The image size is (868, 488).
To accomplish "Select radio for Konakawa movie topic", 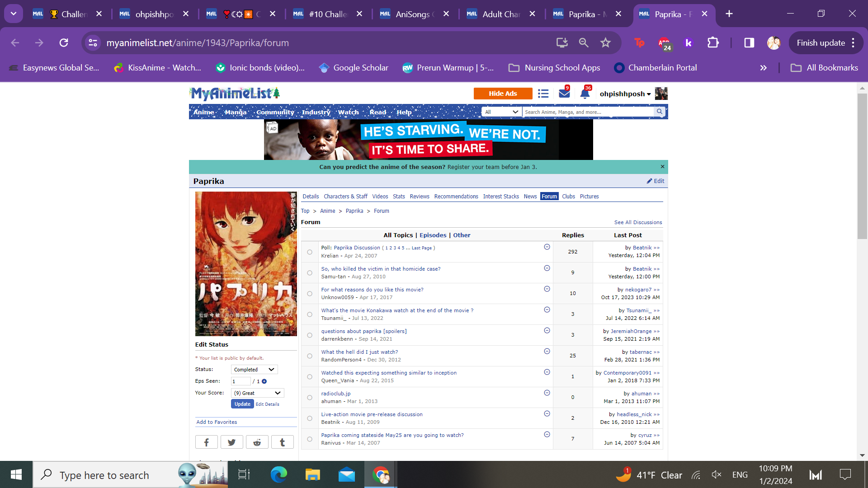I will (x=310, y=314).
